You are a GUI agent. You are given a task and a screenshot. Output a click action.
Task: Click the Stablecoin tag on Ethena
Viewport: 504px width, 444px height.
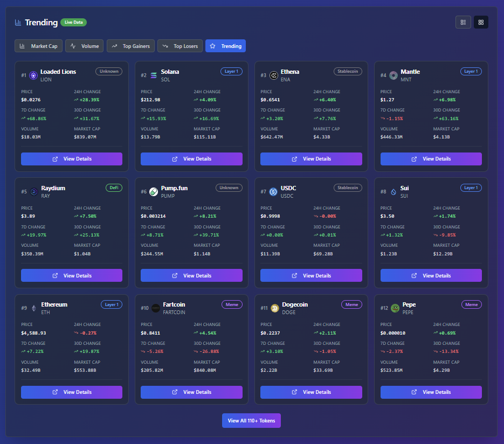tap(348, 71)
